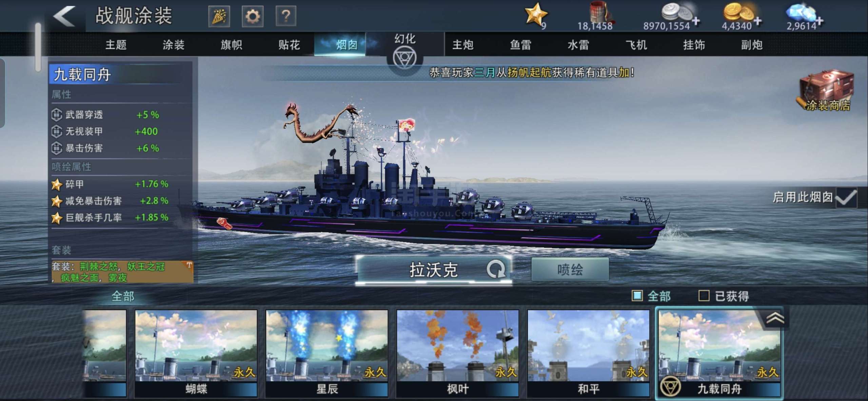
Task: Open settings via the gear icon
Action: click(252, 16)
